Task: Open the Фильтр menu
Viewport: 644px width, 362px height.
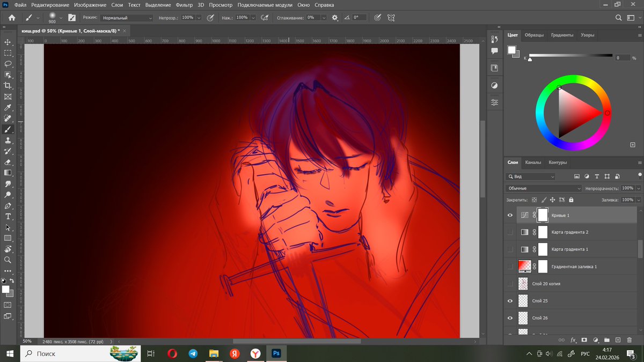Action: pos(184,5)
